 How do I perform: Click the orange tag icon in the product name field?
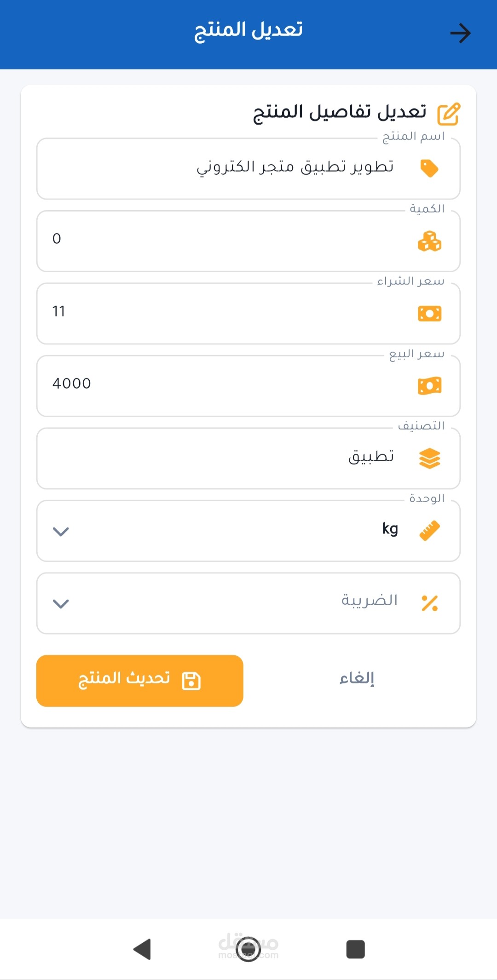coord(429,168)
